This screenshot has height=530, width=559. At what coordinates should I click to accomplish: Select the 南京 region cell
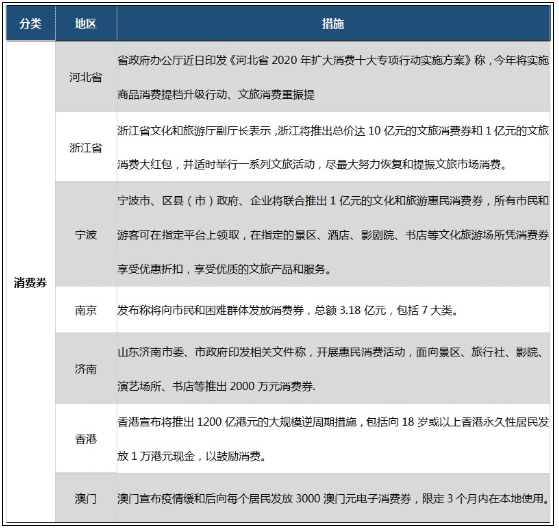86,310
